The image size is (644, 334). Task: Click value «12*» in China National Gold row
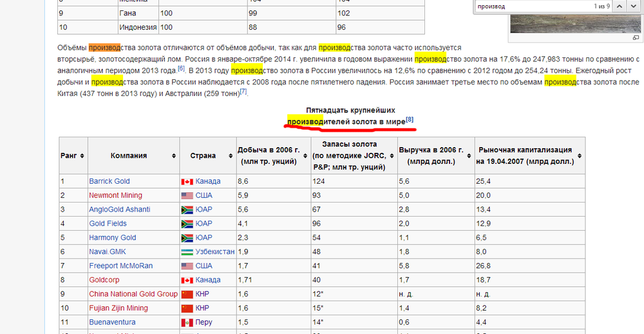(318, 294)
